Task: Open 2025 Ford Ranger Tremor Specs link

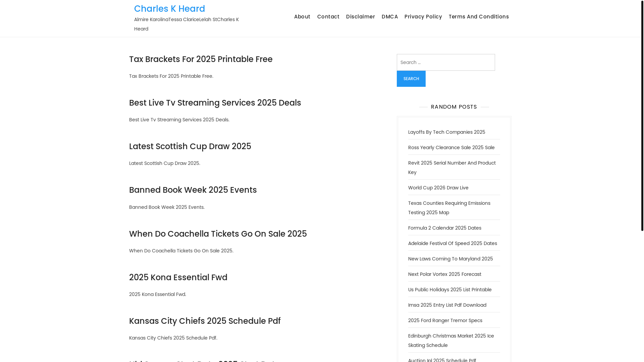Action: click(445, 320)
